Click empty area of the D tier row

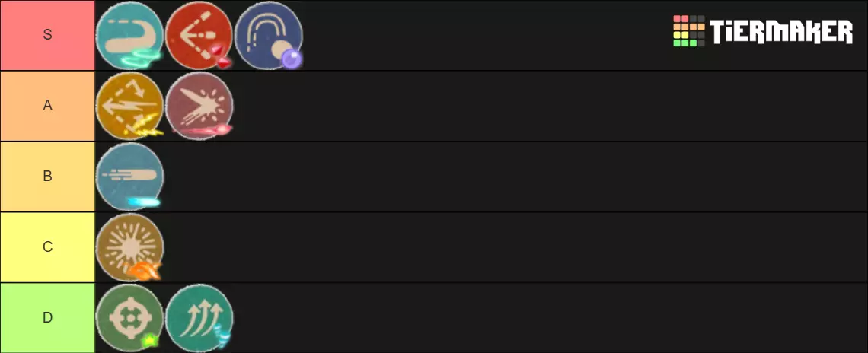pyautogui.click(x=533, y=318)
